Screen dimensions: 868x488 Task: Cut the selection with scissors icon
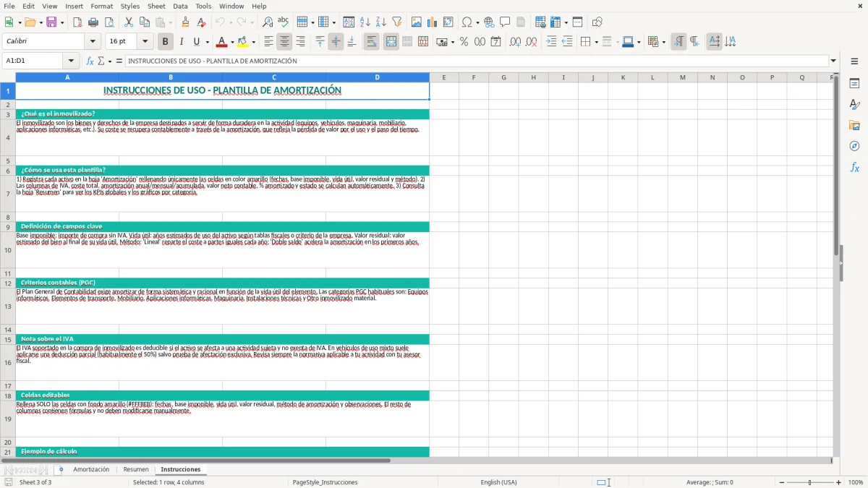pyautogui.click(x=129, y=22)
